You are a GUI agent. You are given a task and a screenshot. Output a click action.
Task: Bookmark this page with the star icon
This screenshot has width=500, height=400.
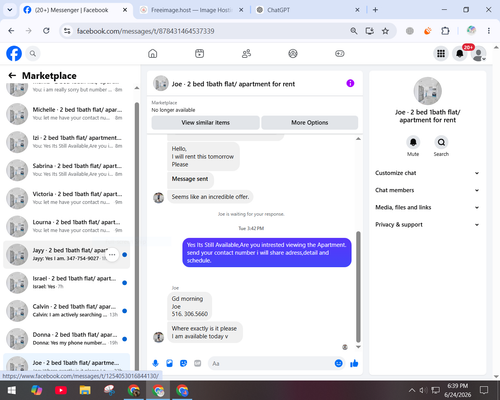385,31
